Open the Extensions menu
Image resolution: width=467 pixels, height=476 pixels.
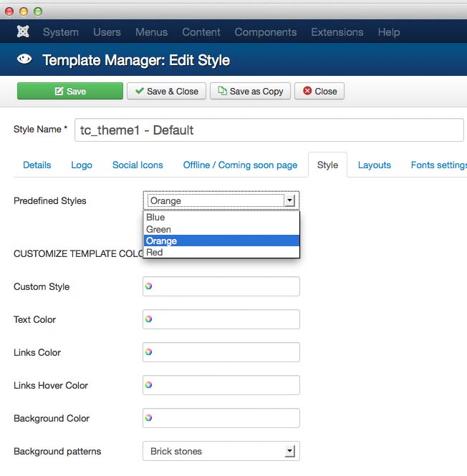(x=337, y=32)
